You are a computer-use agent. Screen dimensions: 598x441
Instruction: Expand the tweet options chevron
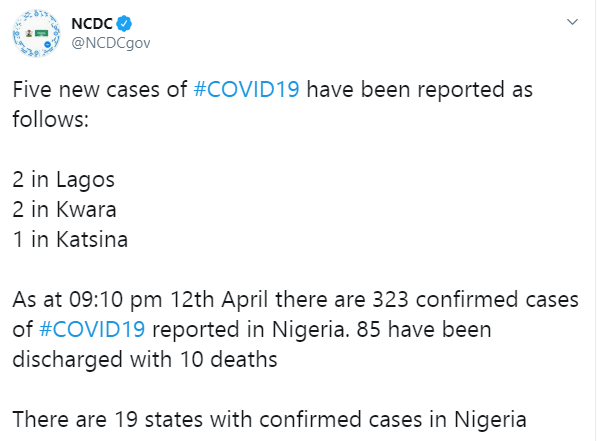click(x=572, y=22)
